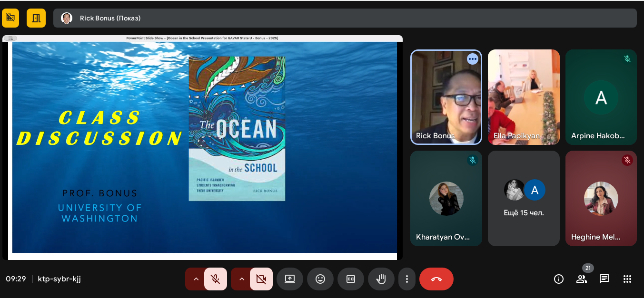The width and height of the screenshot is (644, 298).
Task: Open meeting details info icon
Action: [559, 279]
